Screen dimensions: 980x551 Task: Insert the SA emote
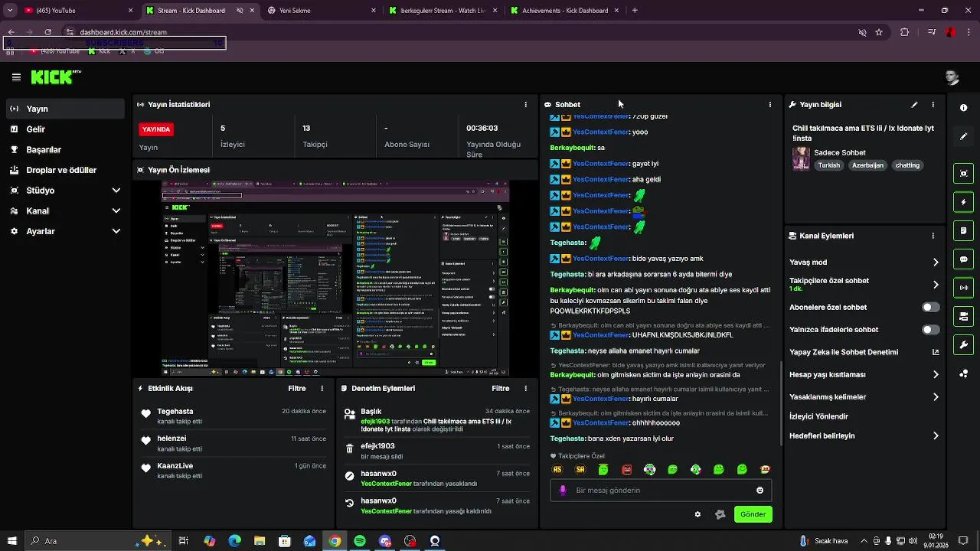580,470
